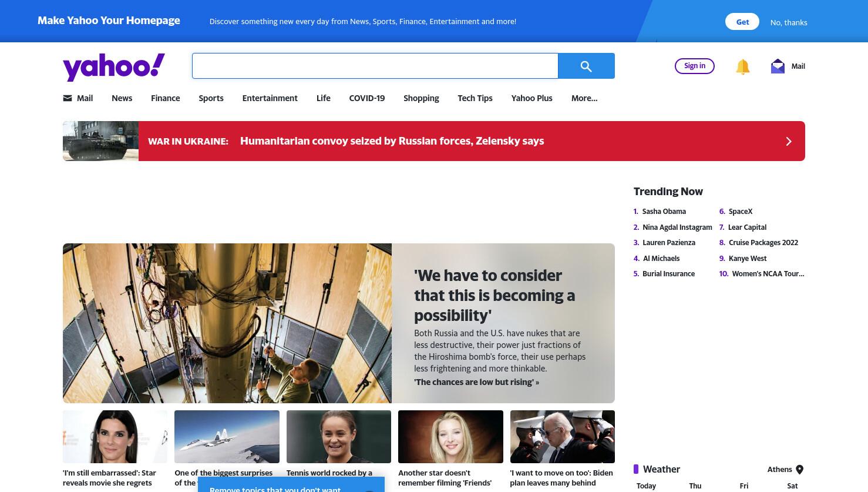Open the missile silo lead story image
Image resolution: width=868 pixels, height=492 pixels.
(x=227, y=323)
